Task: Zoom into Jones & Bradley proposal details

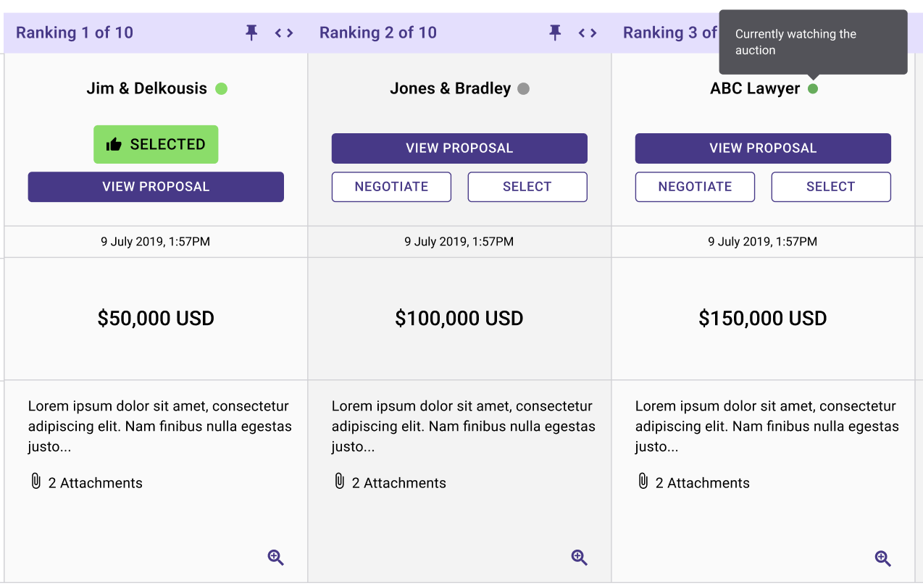Action: pos(580,558)
